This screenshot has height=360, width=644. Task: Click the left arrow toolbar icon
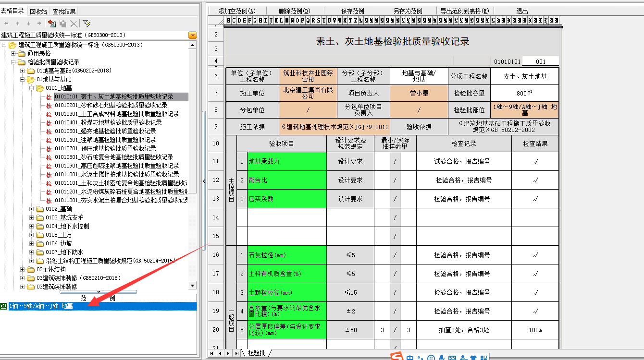point(6,23)
